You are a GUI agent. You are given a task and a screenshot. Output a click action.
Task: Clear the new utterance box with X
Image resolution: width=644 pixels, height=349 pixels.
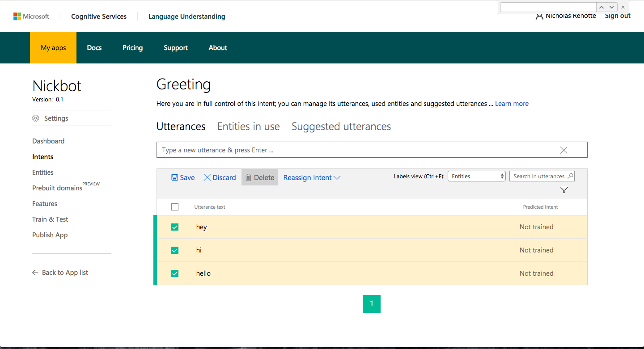coord(563,150)
